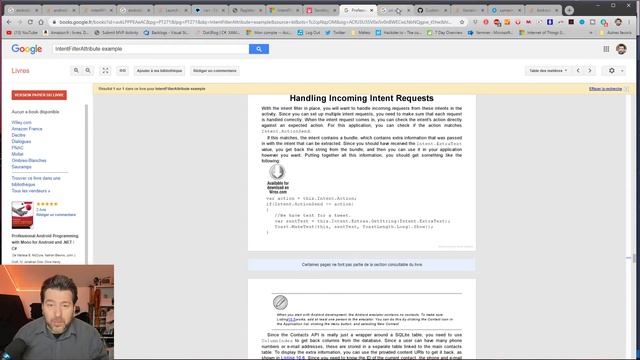The height and width of the screenshot is (360, 640).
Task: Switch to the first browser tab
Action: point(23,10)
